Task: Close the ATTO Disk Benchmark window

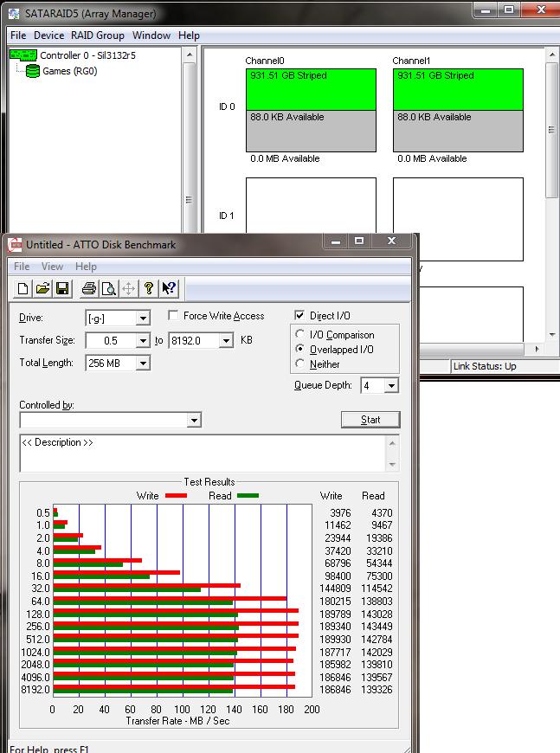Action: tap(391, 241)
